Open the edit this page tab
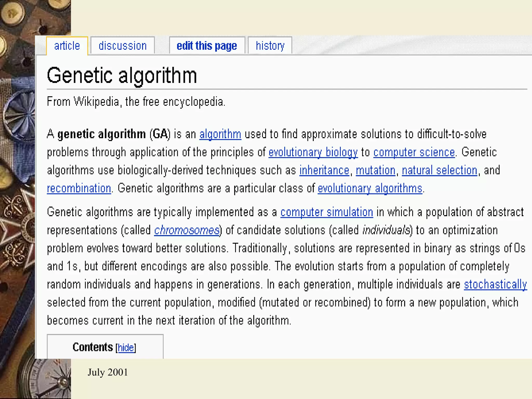This screenshot has width=532, height=399. (x=207, y=46)
